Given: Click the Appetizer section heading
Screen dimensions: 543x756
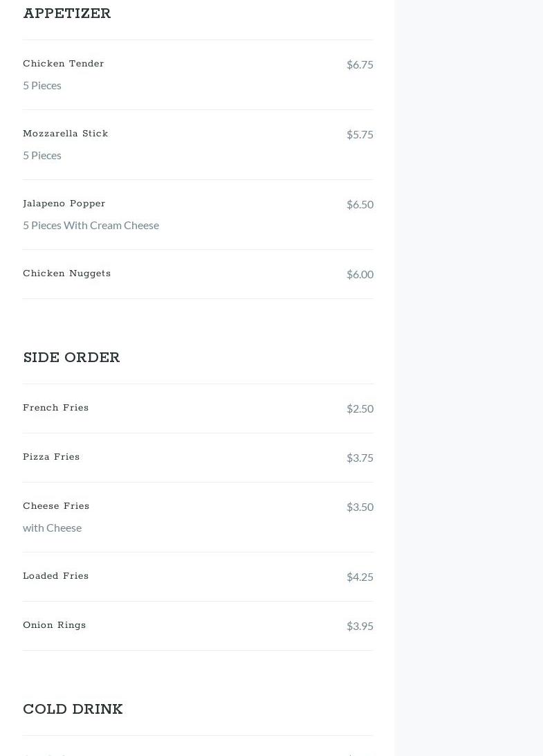Looking at the screenshot, I should 67,14.
